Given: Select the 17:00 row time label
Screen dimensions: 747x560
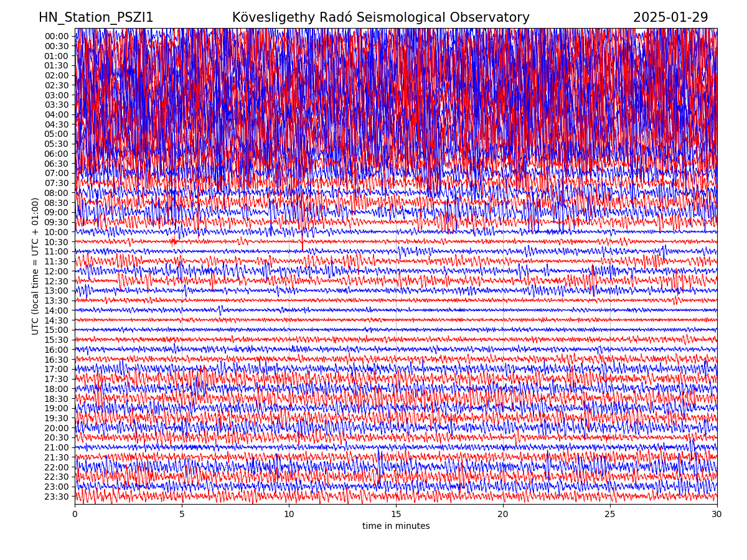Looking at the screenshot, I should click(x=56, y=369).
